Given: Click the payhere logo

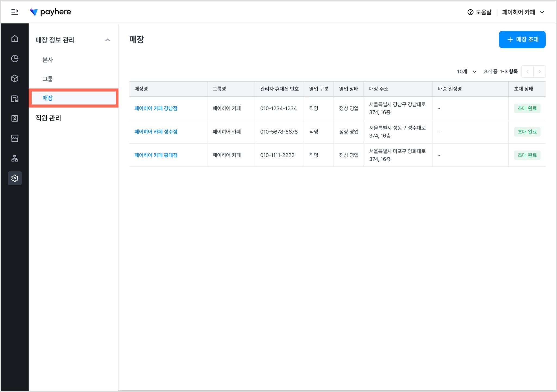Looking at the screenshot, I should point(50,12).
